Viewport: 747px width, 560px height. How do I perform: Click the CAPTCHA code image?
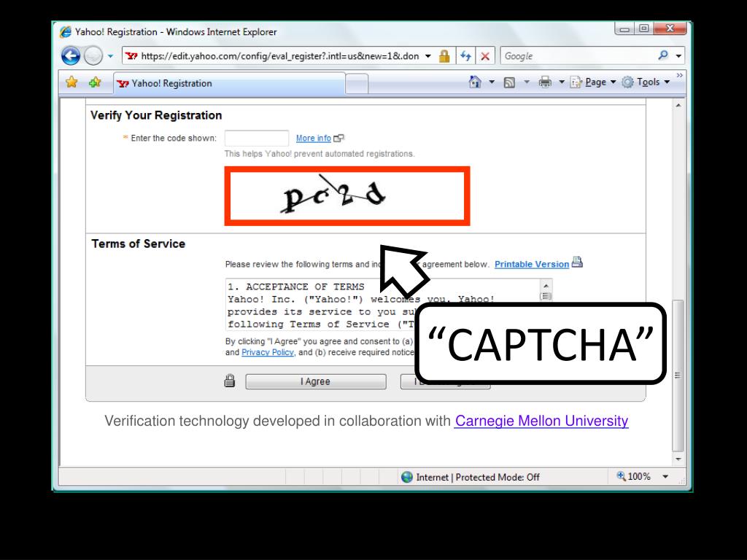click(347, 195)
